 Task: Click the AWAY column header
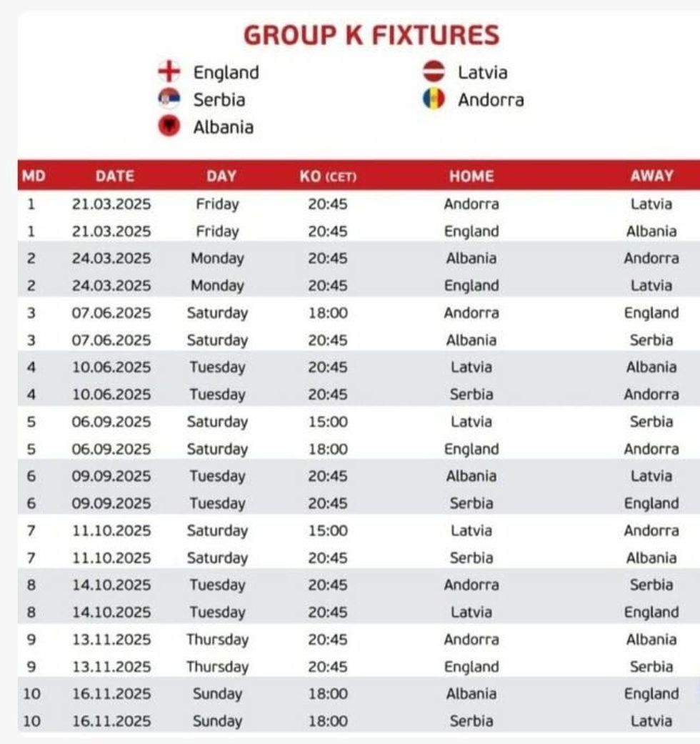tap(651, 176)
